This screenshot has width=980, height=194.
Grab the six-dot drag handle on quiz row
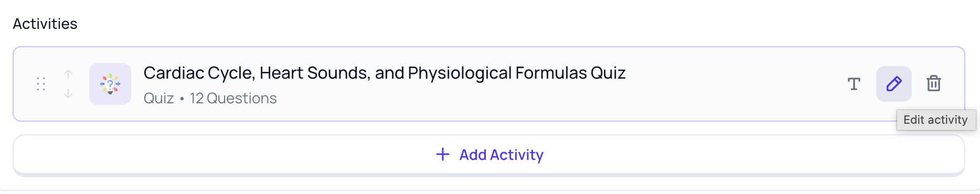tap(41, 84)
